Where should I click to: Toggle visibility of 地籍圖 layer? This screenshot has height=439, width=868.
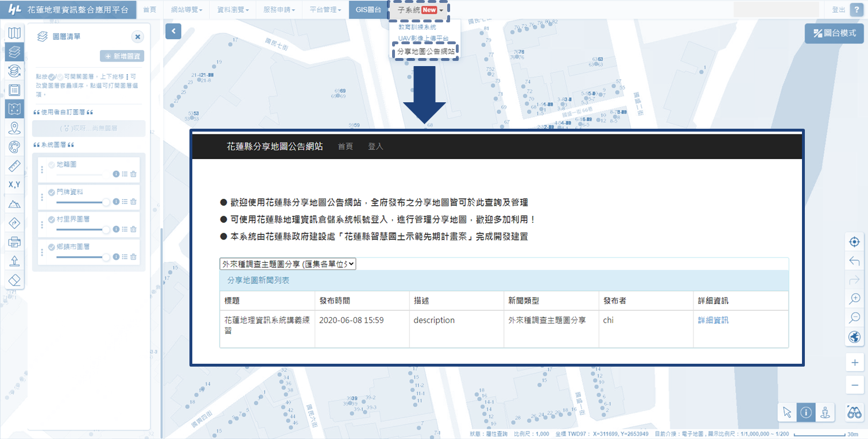52,165
